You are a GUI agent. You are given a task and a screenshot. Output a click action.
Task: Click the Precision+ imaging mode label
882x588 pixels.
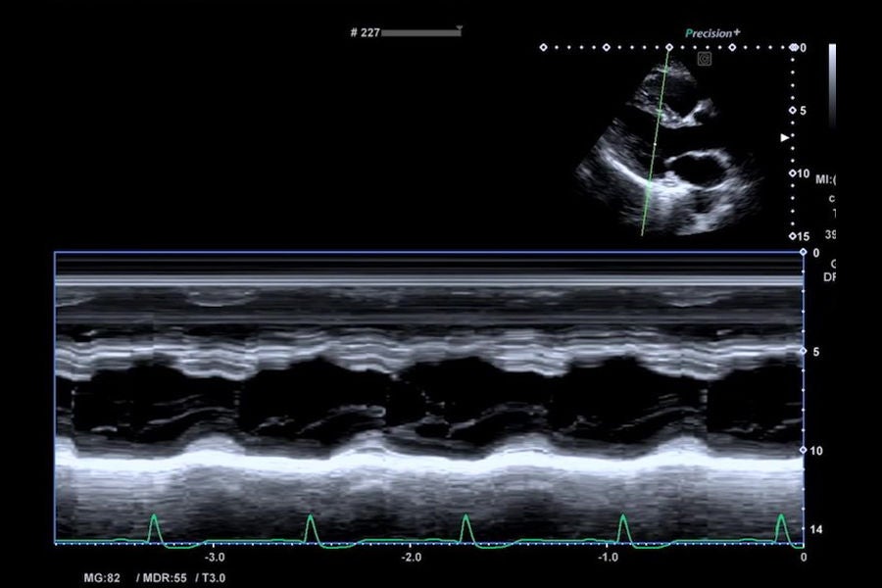coord(712,33)
